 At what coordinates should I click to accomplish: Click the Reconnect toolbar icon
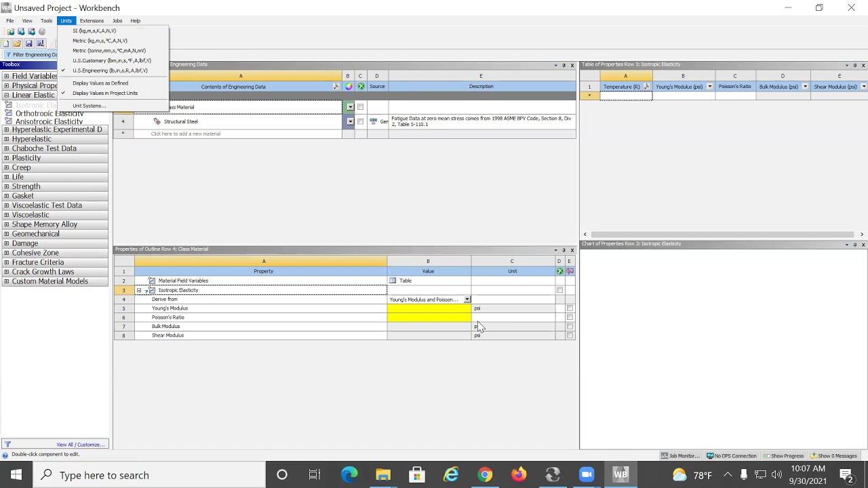click(21, 32)
